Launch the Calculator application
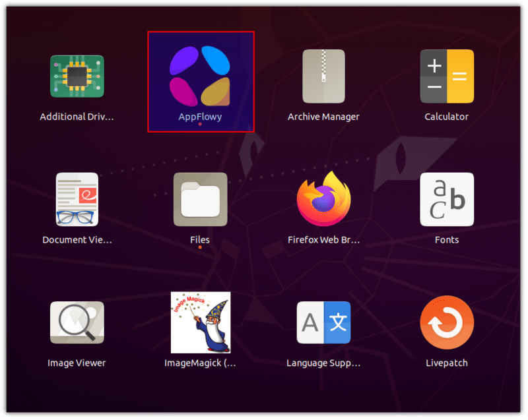 447,76
